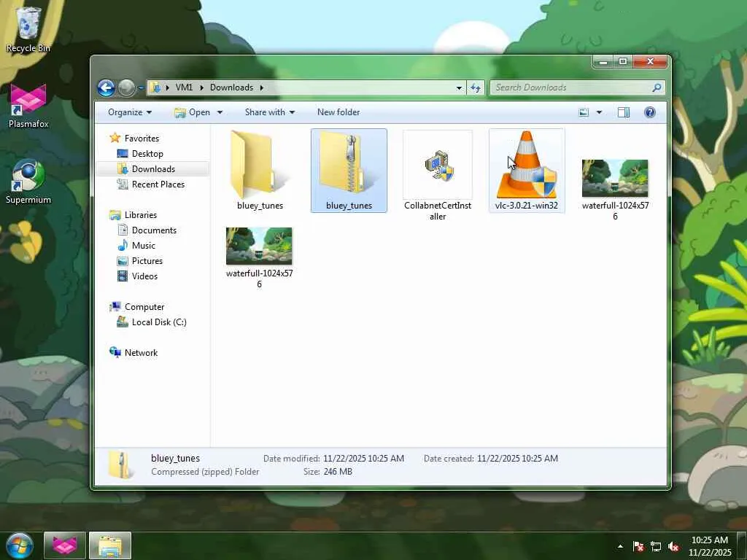
Task: Open the Windows Start menu
Action: tap(19, 545)
